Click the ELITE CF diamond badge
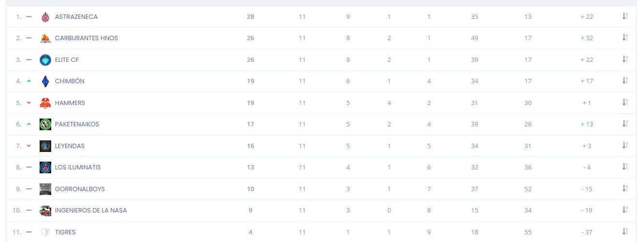The width and height of the screenshot is (644, 242). click(45, 60)
